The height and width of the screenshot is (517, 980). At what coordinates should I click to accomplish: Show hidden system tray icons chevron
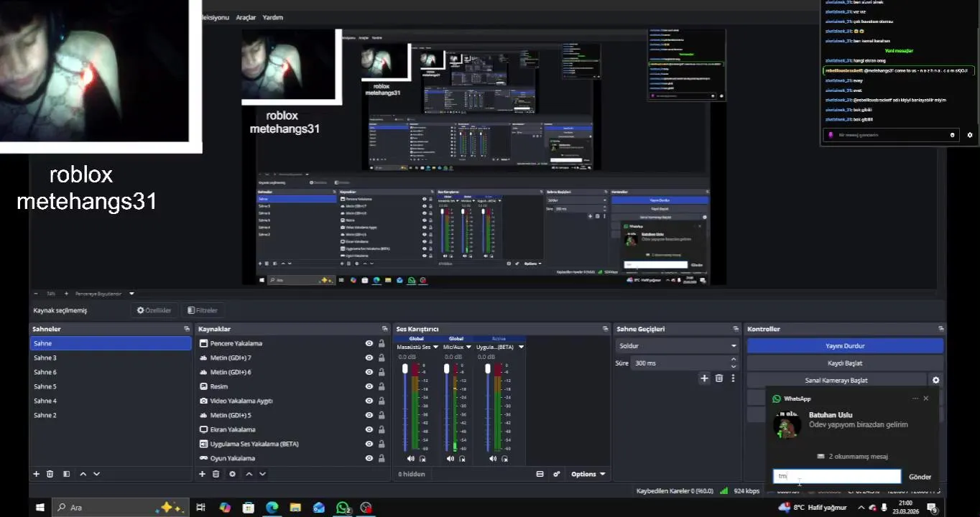[x=861, y=508]
